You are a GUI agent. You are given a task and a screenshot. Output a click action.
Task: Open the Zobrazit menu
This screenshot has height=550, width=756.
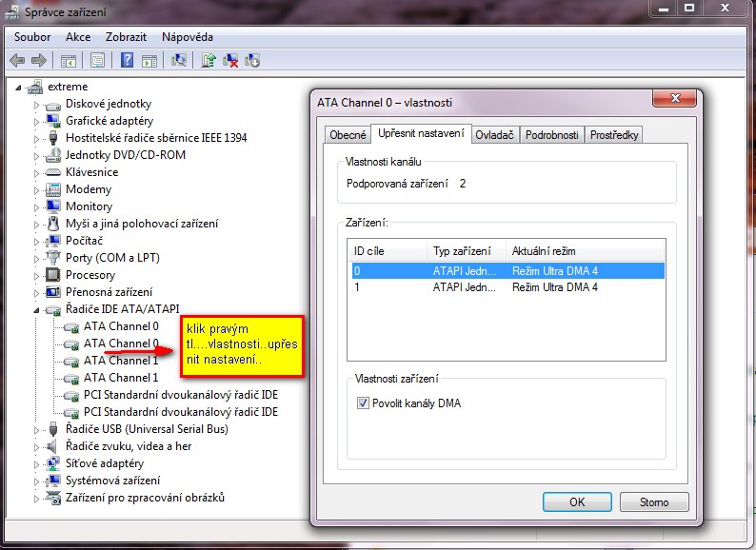tap(126, 36)
